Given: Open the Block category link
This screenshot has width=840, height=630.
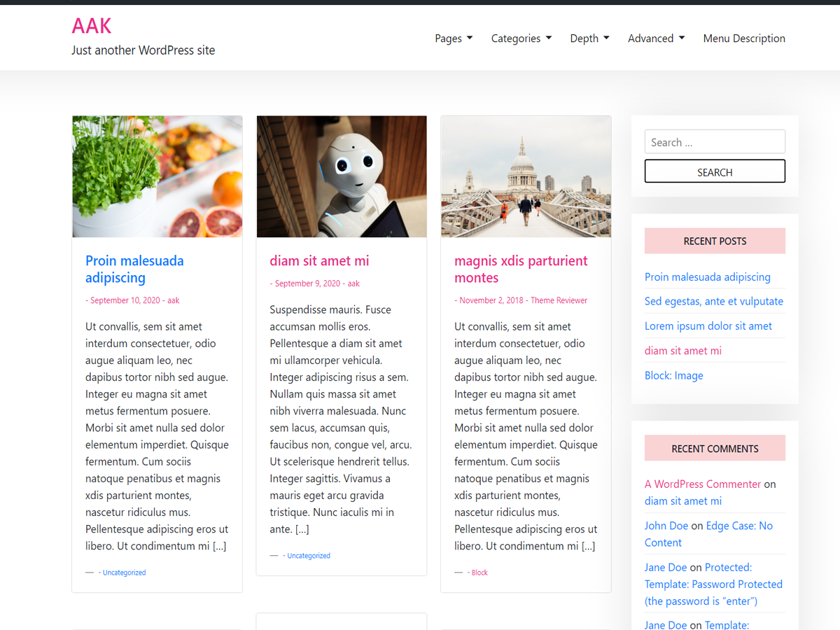Looking at the screenshot, I should 479,573.
